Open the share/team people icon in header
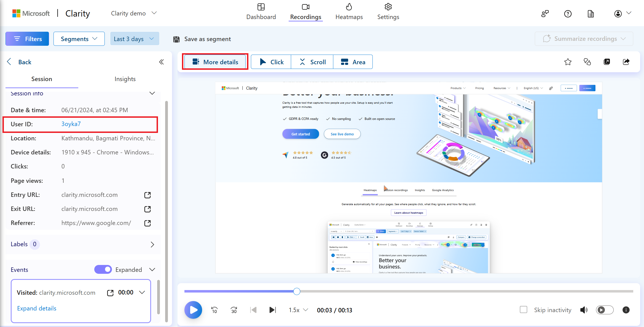This screenshot has width=644, height=327. [x=545, y=14]
